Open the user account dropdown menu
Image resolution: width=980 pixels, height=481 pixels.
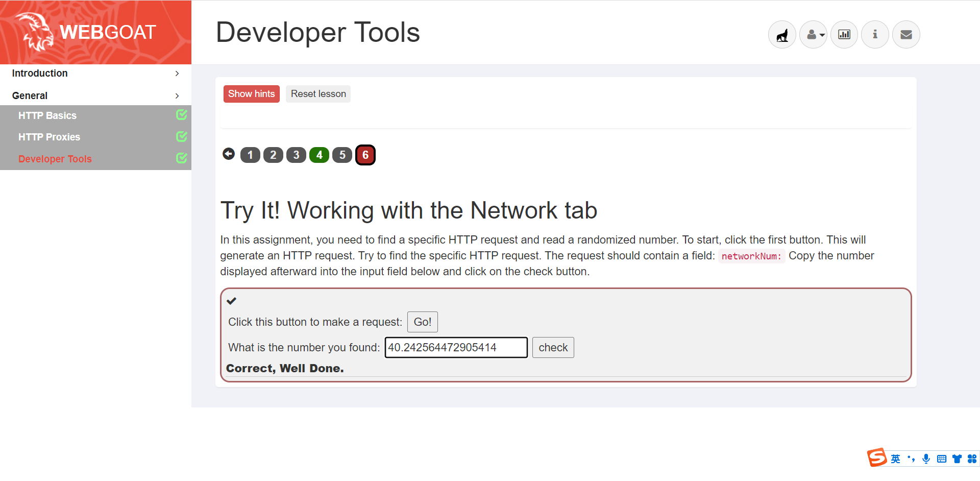point(813,34)
